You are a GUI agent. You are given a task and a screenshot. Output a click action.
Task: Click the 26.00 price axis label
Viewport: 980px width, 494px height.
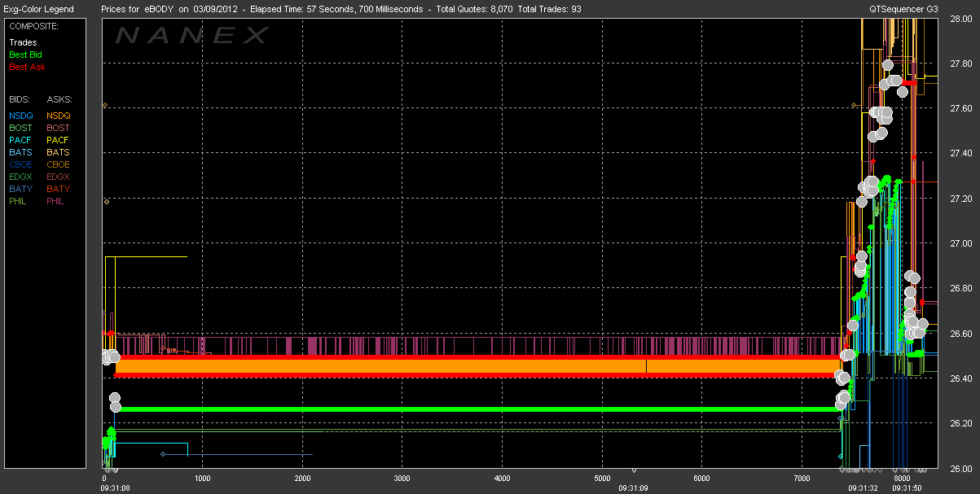(960, 469)
